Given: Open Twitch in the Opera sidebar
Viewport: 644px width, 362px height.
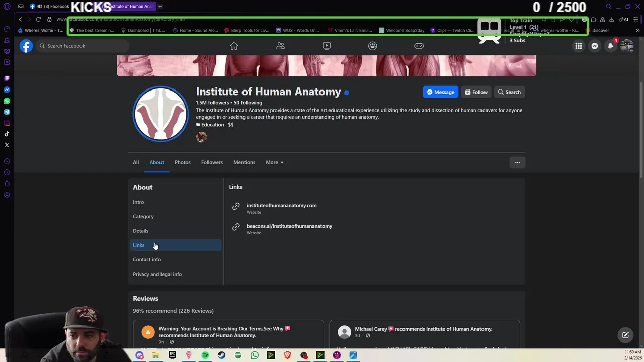Looking at the screenshot, I should pyautogui.click(x=7, y=78).
